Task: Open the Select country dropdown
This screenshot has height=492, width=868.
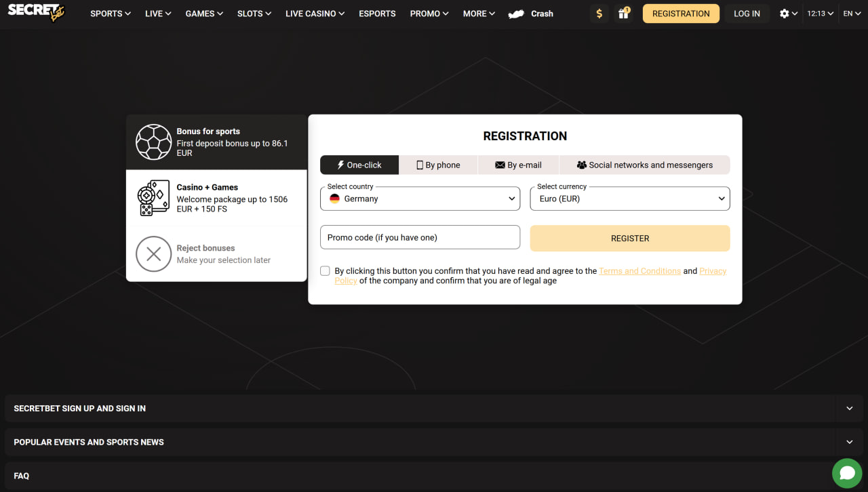Action: pos(420,199)
